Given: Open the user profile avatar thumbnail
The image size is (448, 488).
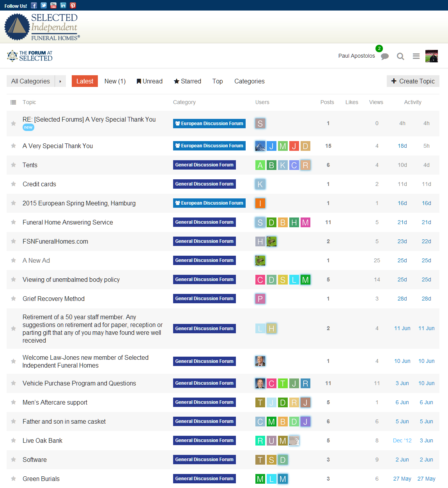Looking at the screenshot, I should pos(432,56).
